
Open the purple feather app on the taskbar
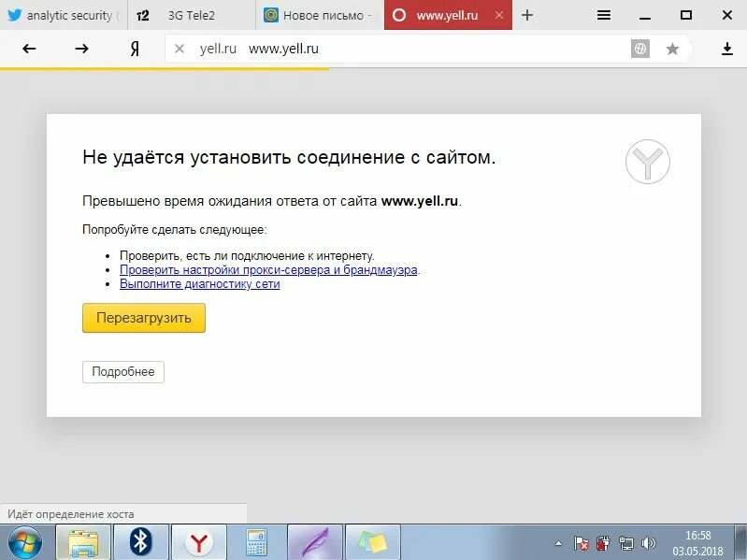[314, 542]
